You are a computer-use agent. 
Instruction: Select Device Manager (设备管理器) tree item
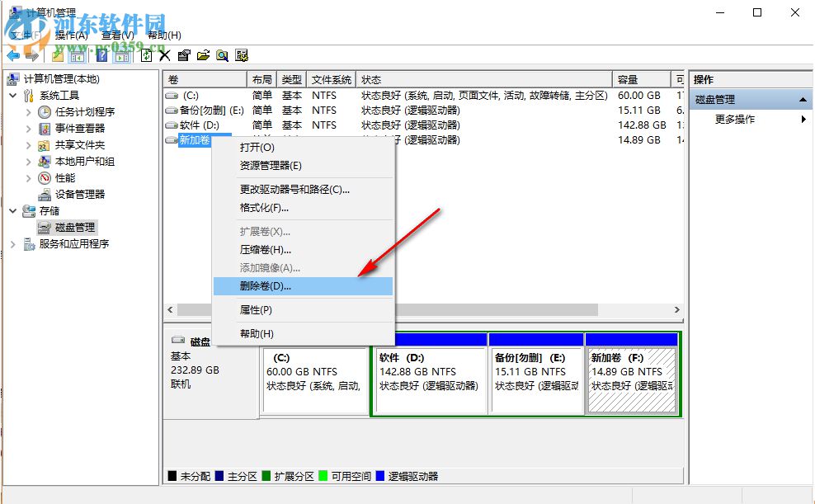coord(80,195)
